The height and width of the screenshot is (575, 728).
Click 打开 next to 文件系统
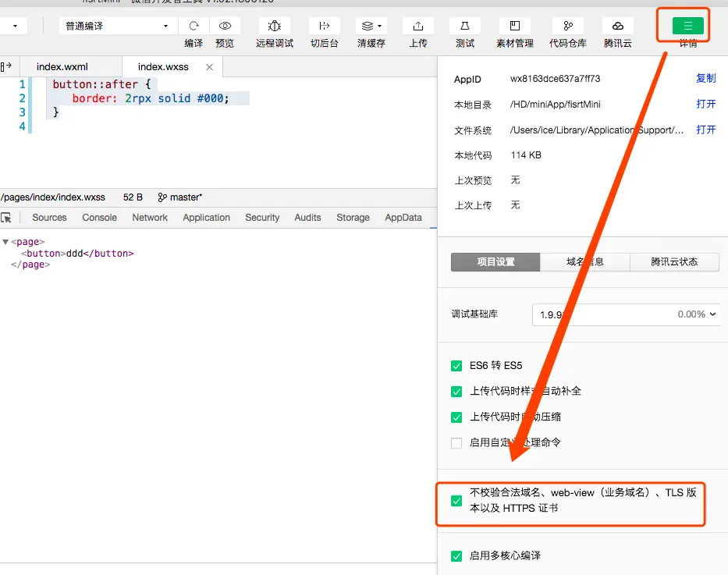point(705,130)
